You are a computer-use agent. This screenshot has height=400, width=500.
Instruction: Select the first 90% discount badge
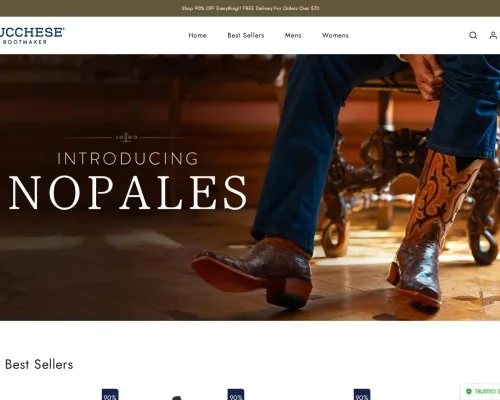point(110,394)
